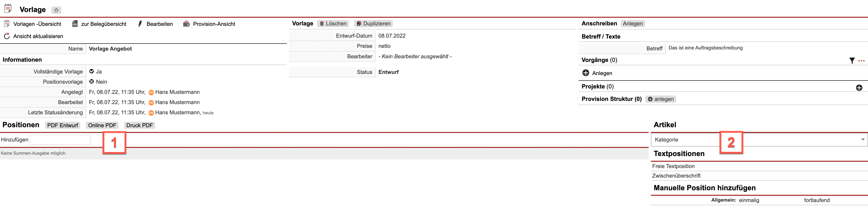
Task: Open the Vorlagen-Übersicht icon
Action: 7,24
